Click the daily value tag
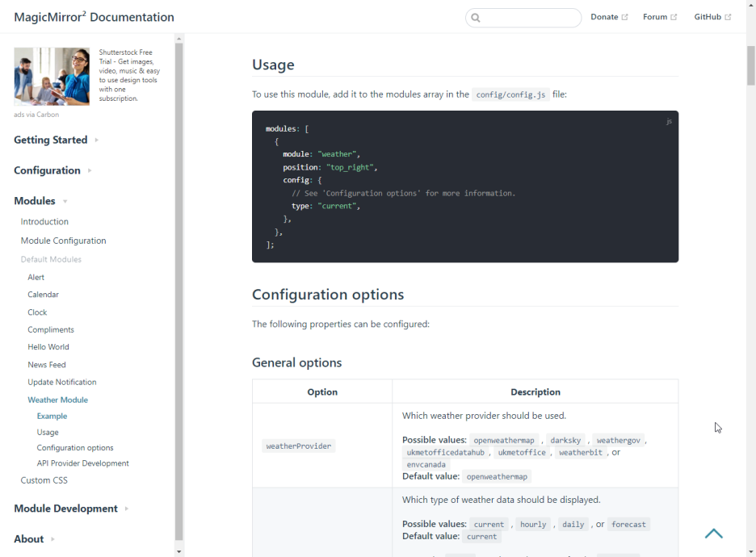 pos(573,524)
